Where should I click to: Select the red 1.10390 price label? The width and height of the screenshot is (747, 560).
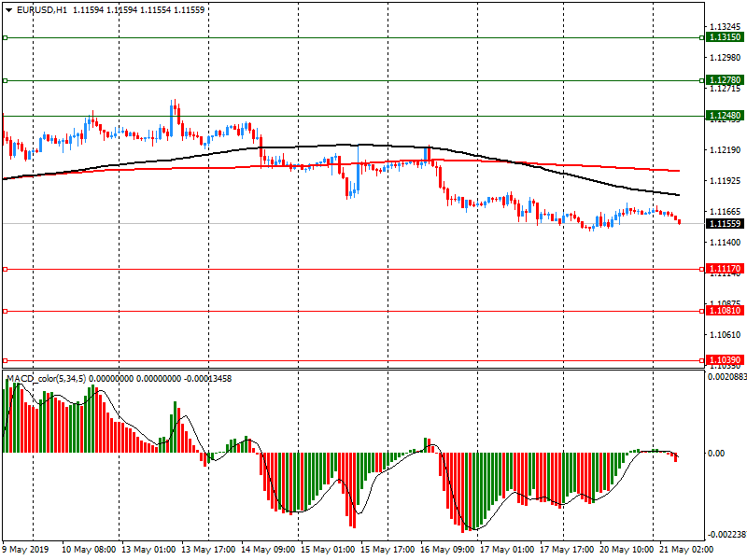click(x=725, y=360)
